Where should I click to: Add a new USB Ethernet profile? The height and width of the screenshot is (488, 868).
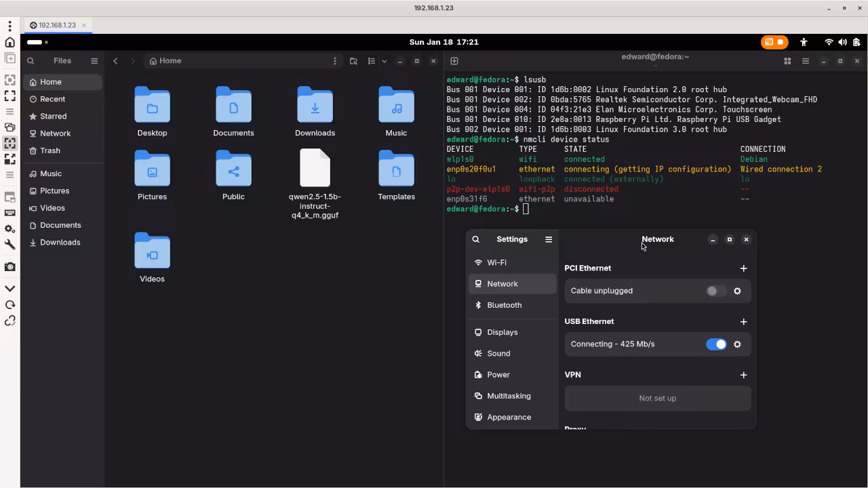pos(743,322)
